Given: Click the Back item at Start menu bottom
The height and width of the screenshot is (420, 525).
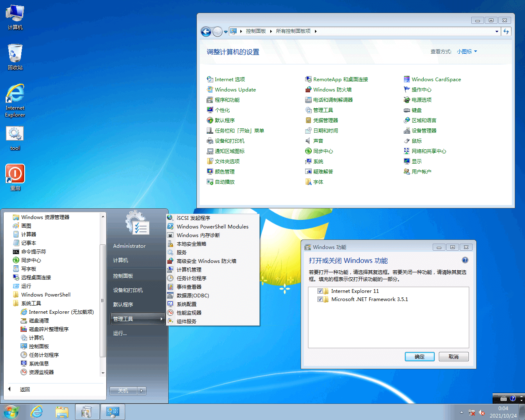Looking at the screenshot, I should (25, 390).
